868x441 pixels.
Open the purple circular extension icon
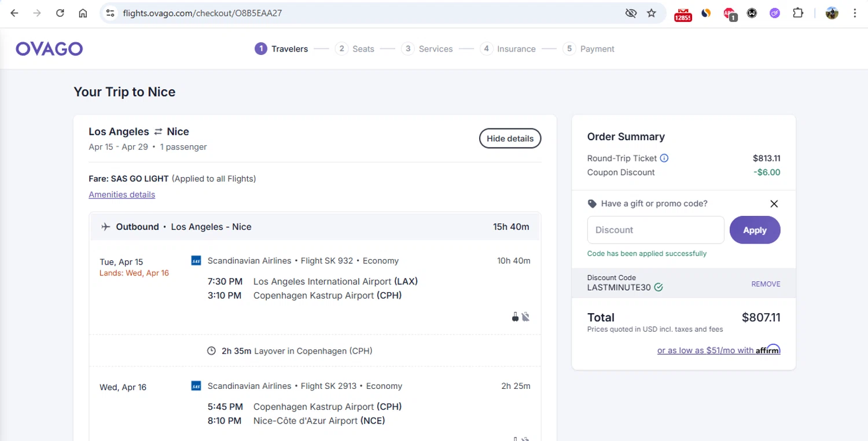tap(775, 13)
